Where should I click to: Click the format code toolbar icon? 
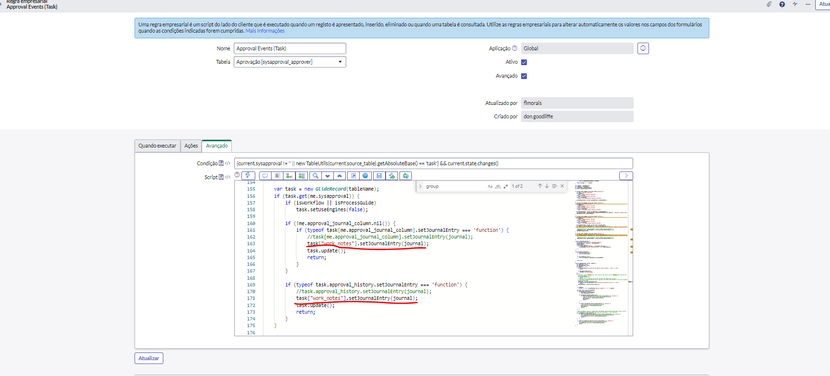click(x=277, y=175)
